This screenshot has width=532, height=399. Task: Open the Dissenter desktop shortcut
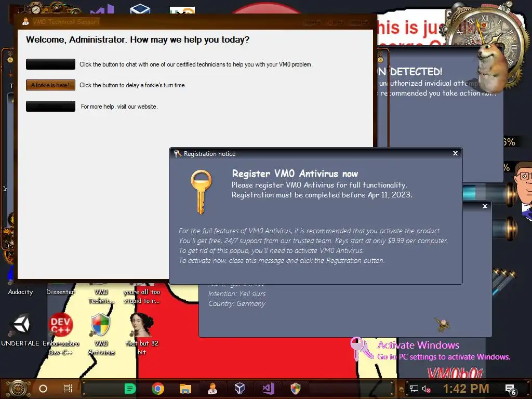pos(60,292)
